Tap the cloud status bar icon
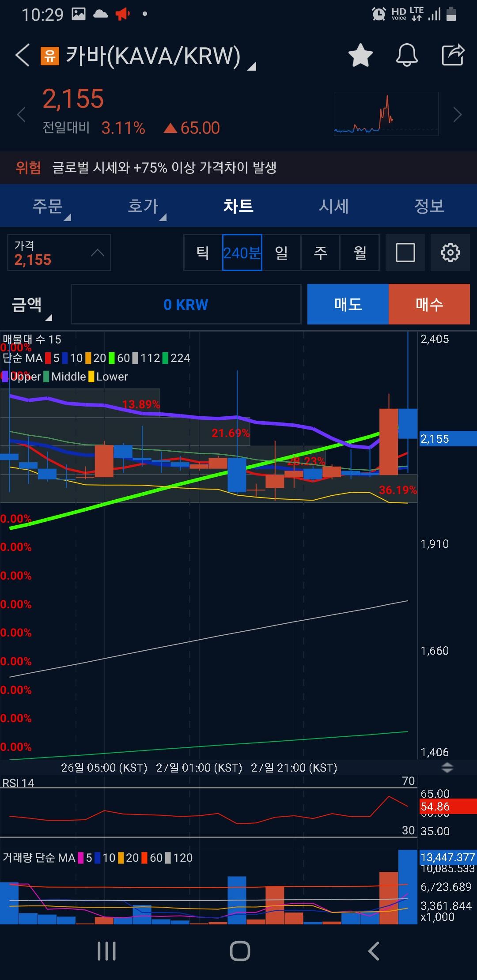 [x=100, y=14]
